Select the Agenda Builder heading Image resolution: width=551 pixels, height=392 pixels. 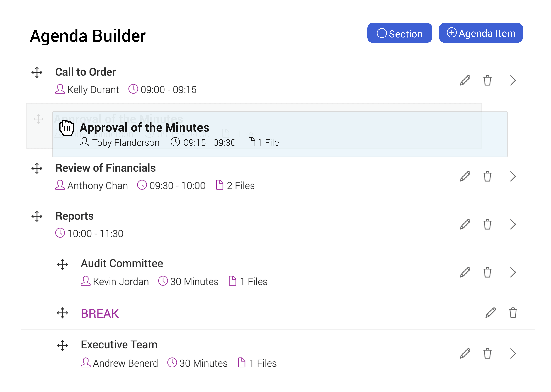(88, 36)
